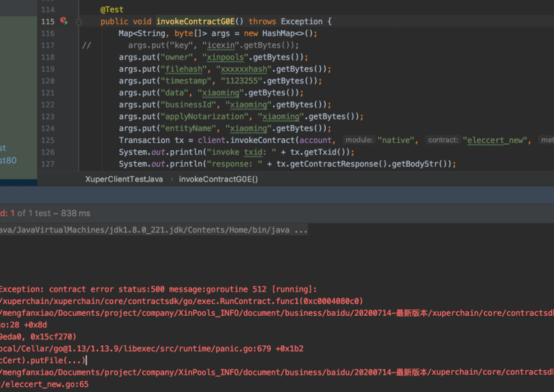554x392 pixels.
Task: Click the run test gutter icon on line 115
Action: point(64,21)
